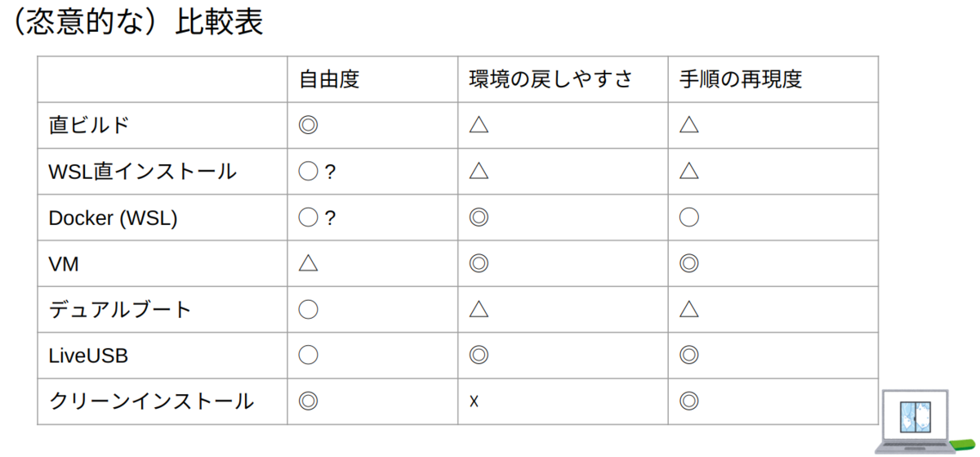
Task: Select the Docker (WSL) row label
Action: [113, 218]
